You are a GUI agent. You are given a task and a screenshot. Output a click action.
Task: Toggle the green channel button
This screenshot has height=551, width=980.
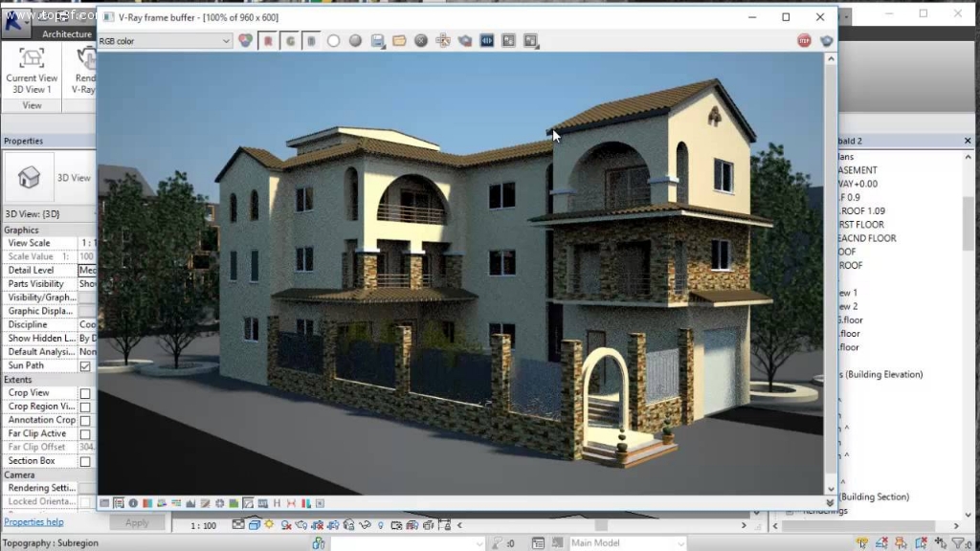289,41
